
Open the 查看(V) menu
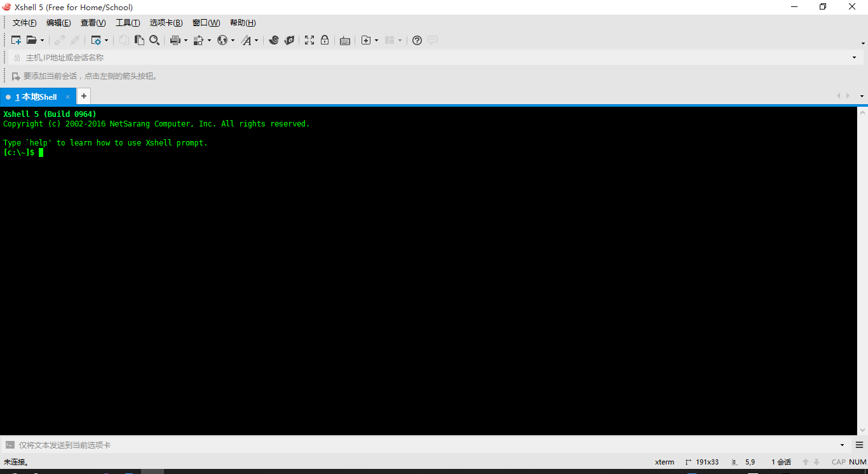(x=93, y=23)
